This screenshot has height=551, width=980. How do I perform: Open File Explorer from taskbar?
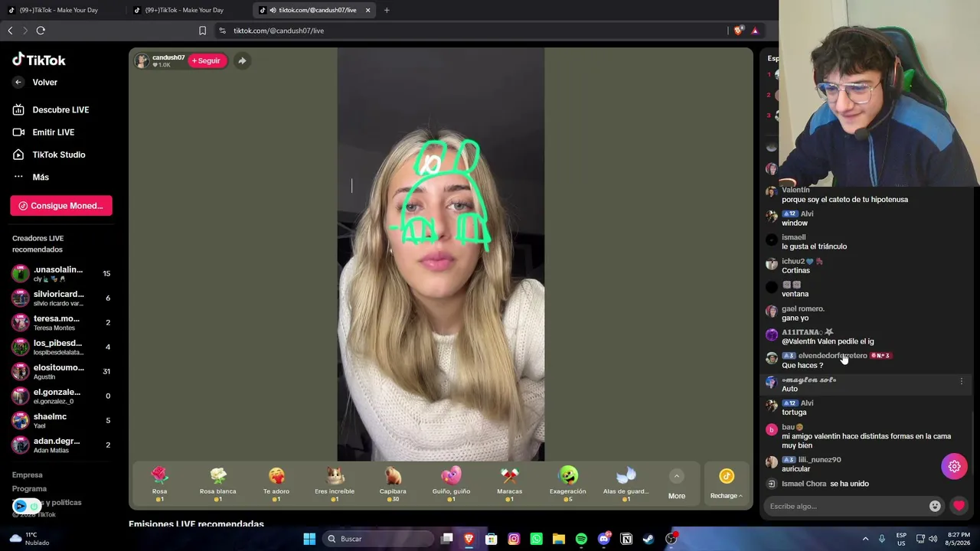(559, 539)
